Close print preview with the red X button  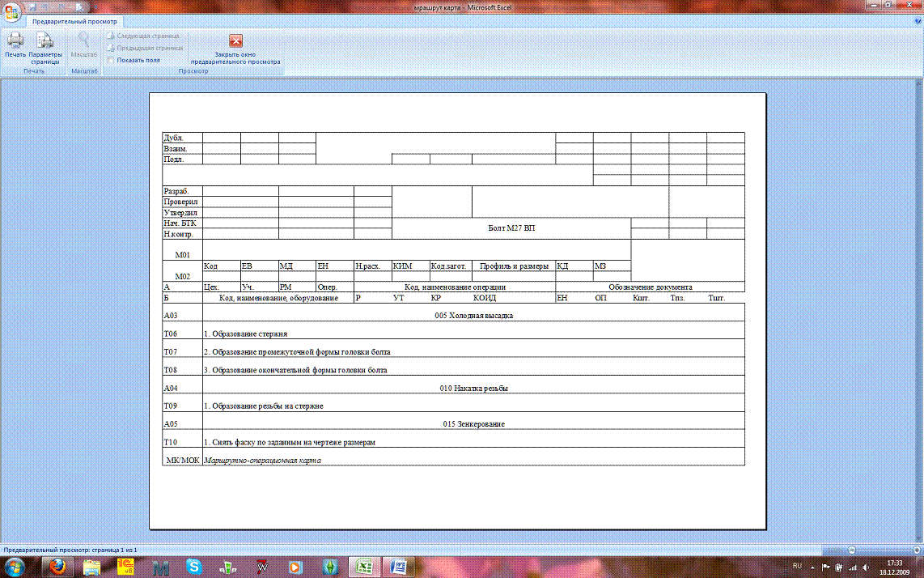coord(235,41)
